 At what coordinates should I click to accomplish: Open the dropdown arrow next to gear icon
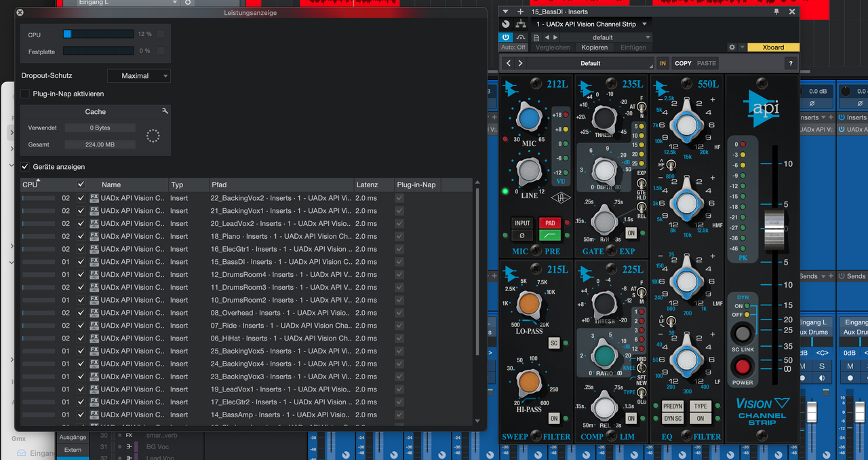[x=743, y=47]
